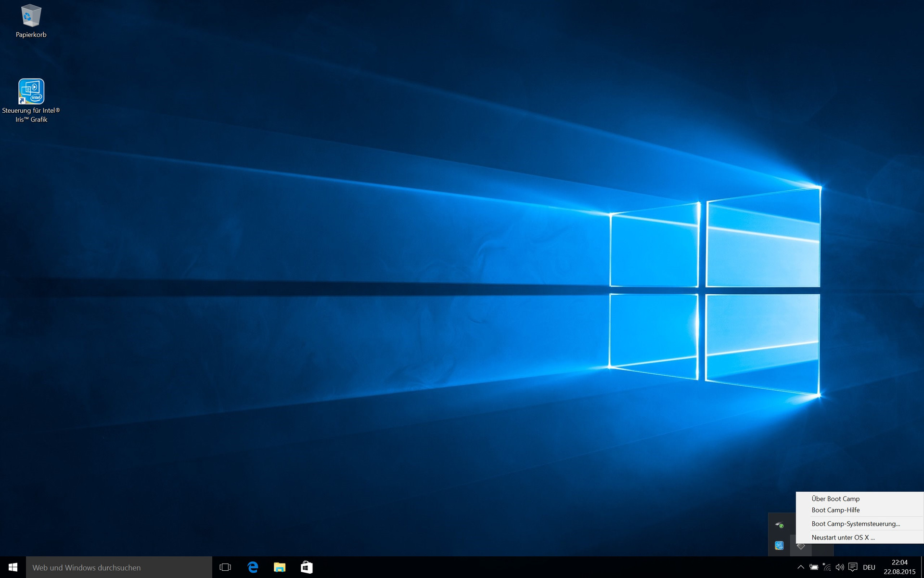Screen dimensions: 924x578
Task: Open File Explorer from the taskbar
Action: 280,567
